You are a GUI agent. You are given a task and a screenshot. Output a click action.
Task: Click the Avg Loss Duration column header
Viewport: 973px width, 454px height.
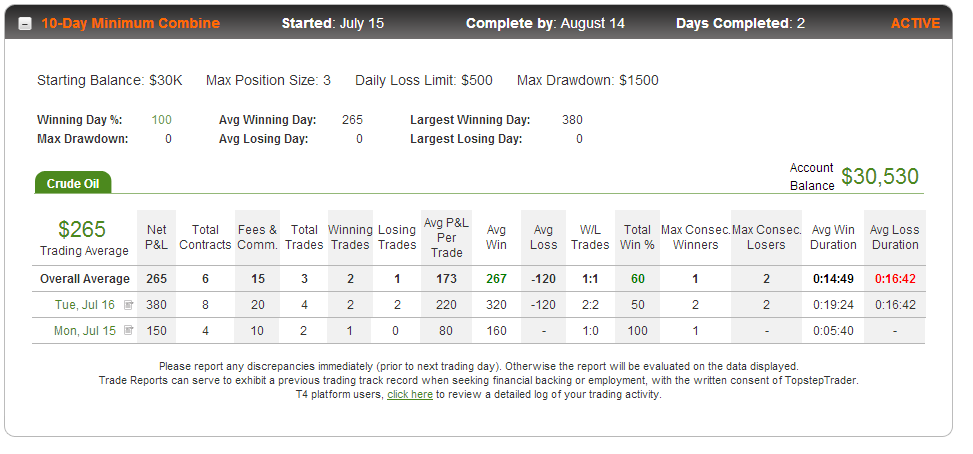tap(895, 238)
